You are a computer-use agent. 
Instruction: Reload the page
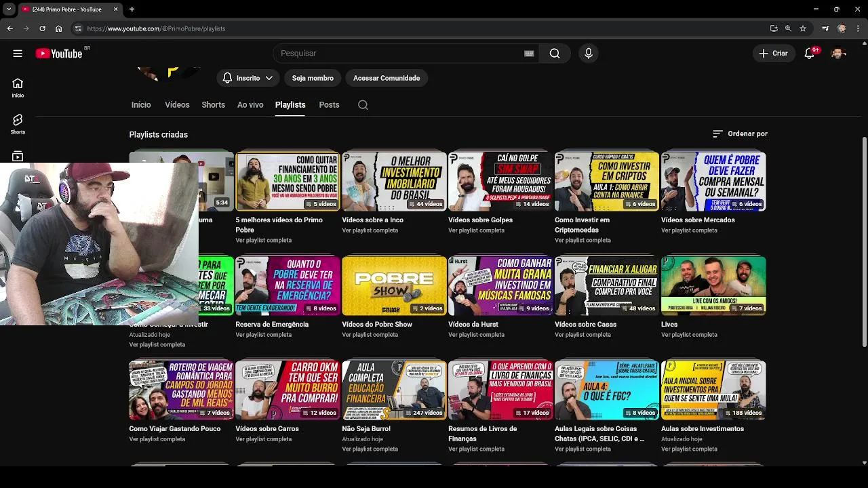pos(42,28)
